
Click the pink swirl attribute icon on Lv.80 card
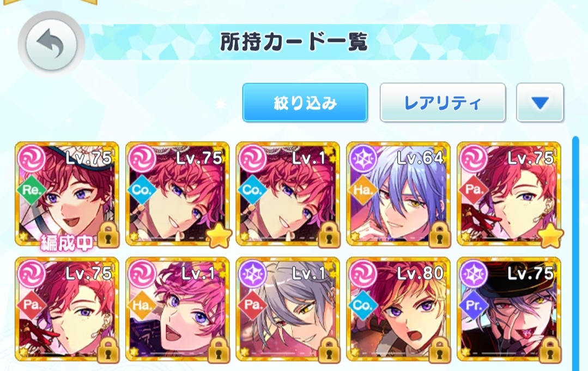pos(362,273)
